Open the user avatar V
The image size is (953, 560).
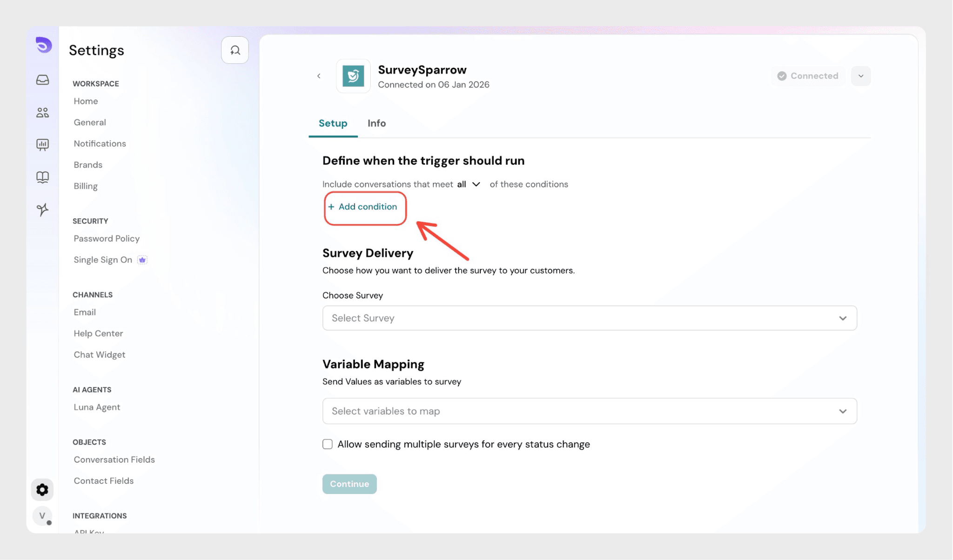(42, 516)
